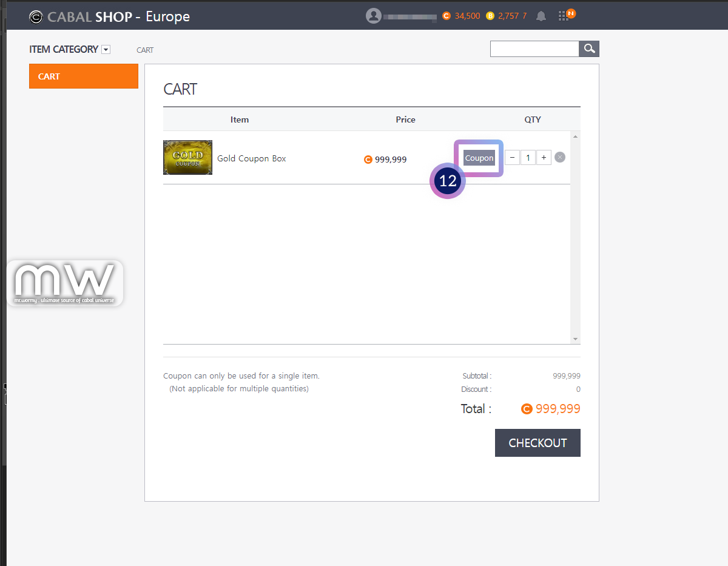Open the user profile avatar icon

point(373,16)
